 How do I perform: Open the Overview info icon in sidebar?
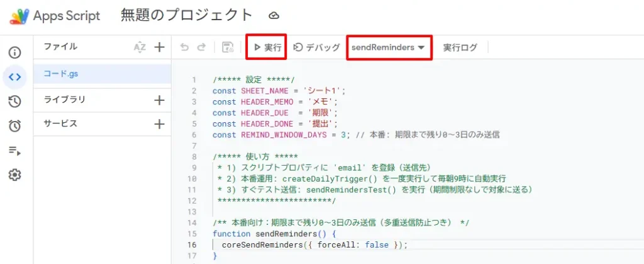(x=14, y=52)
